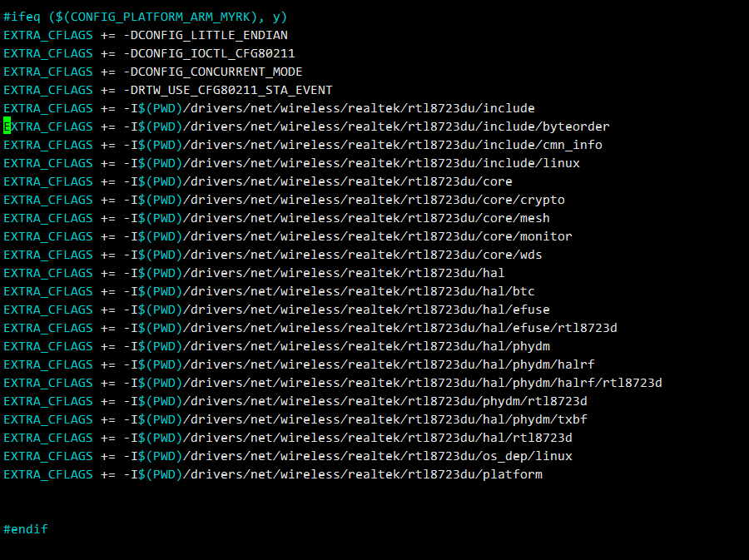Click on -DCONFIG_CONCURRENT_MODE flag
Screen dimensions: 749x560
coord(213,72)
